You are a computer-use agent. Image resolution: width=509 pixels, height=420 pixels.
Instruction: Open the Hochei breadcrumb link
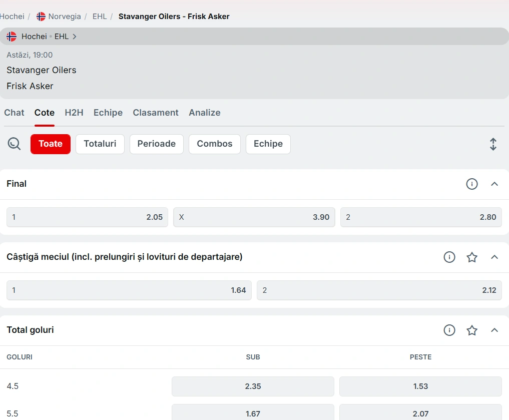click(x=12, y=17)
